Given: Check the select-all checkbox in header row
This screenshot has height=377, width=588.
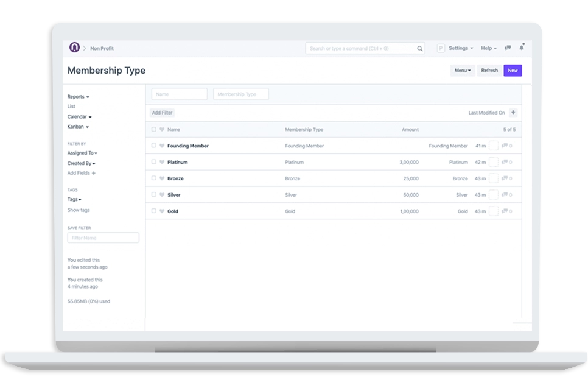Looking at the screenshot, I should tap(154, 130).
